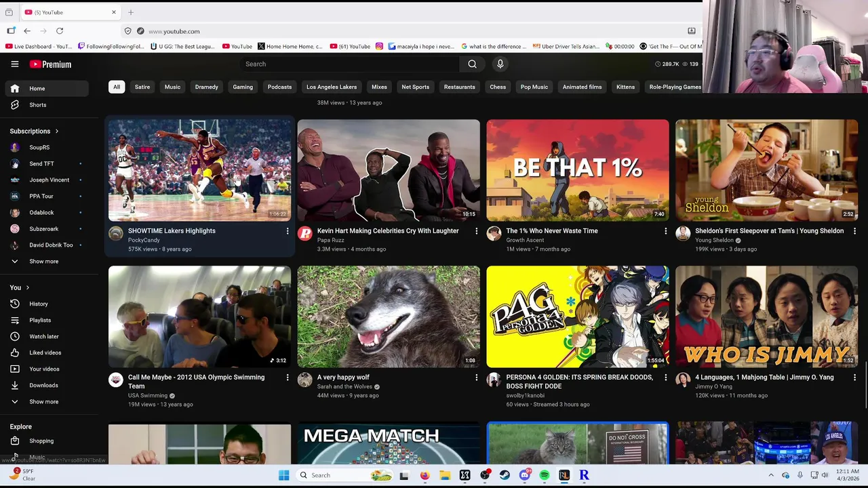The height and width of the screenshot is (488, 868).
Task: Open Playlists in the sidebar
Action: point(47,320)
